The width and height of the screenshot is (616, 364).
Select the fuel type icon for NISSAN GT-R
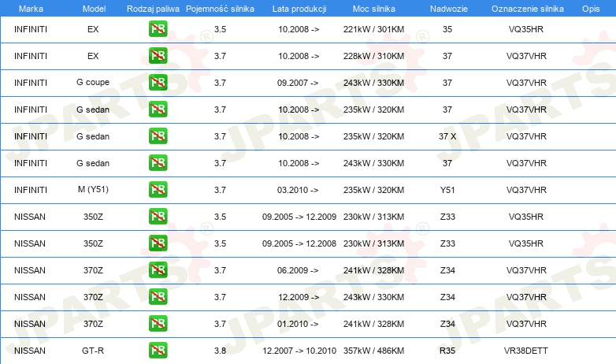point(158,351)
